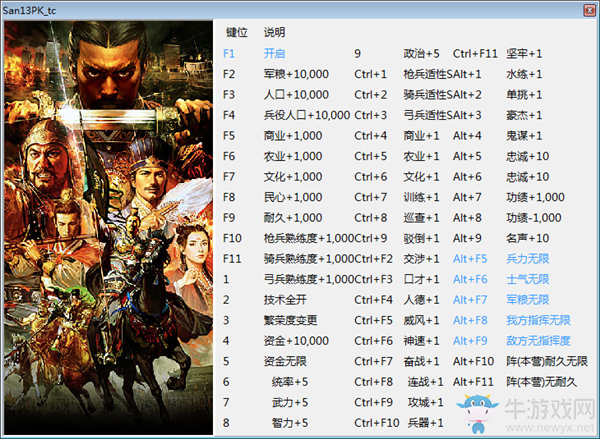Image resolution: width=600 pixels, height=439 pixels.
Task: Click the 豪杰+1 entry
Action: click(x=524, y=115)
